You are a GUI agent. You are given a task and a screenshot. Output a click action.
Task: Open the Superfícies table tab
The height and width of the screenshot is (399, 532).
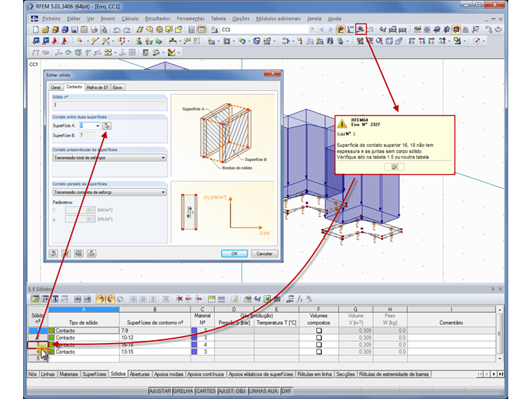pyautogui.click(x=94, y=374)
